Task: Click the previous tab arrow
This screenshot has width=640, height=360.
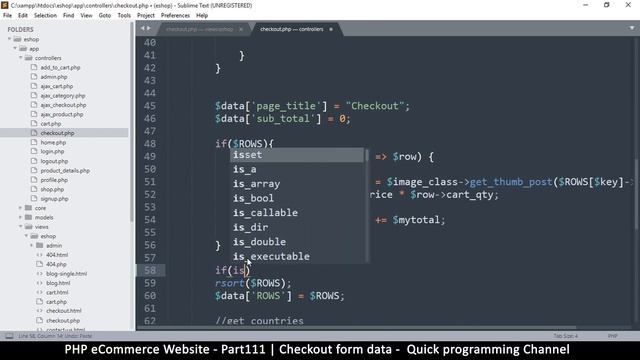Action: point(142,28)
